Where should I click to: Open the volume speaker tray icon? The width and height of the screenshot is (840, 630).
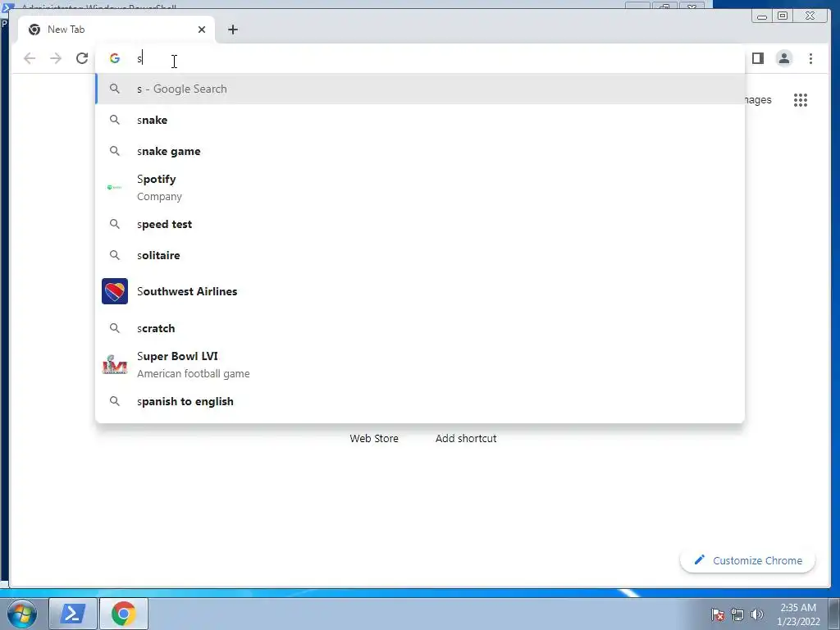pos(756,614)
